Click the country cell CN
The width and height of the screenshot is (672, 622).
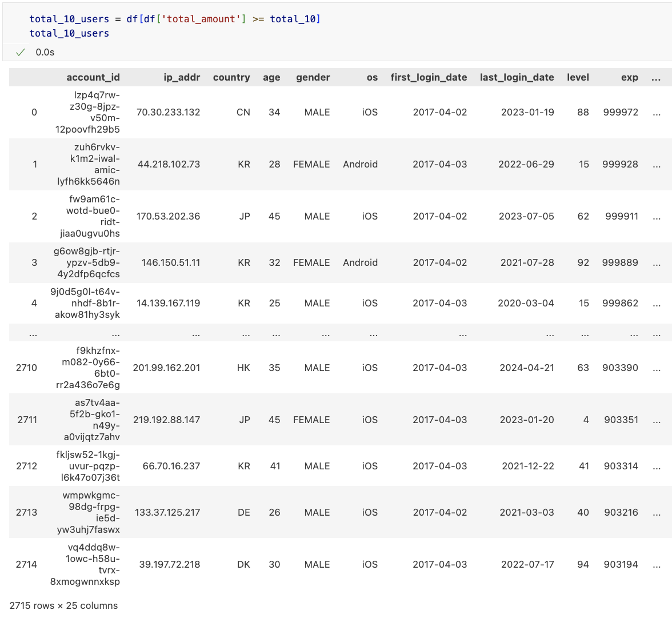click(x=243, y=112)
